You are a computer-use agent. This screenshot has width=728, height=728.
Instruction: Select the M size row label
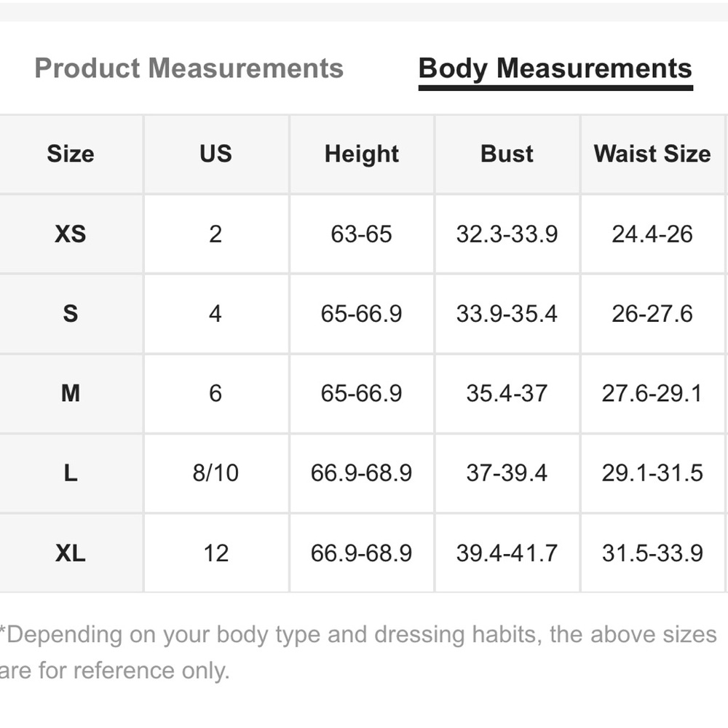tap(71, 393)
